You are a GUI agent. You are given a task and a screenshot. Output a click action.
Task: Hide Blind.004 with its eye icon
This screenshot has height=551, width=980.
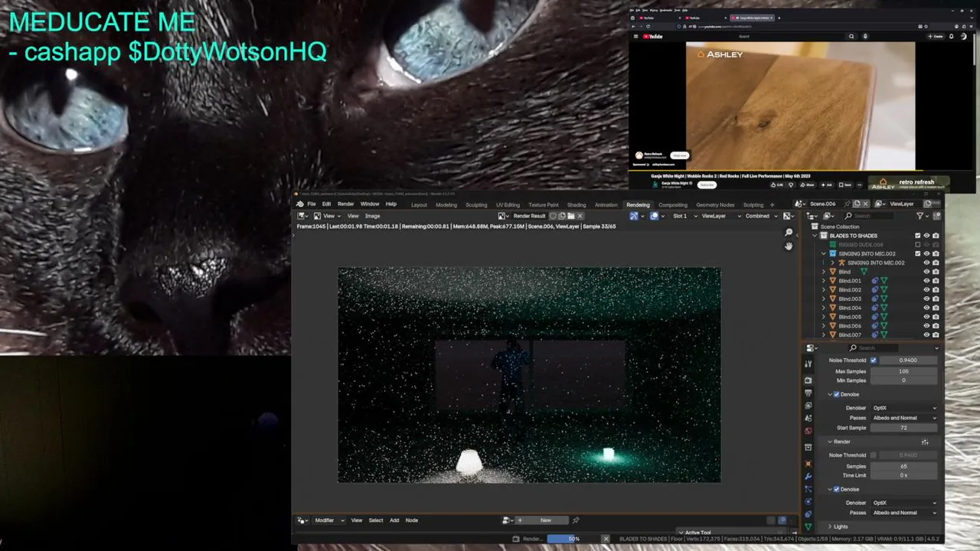tap(926, 308)
